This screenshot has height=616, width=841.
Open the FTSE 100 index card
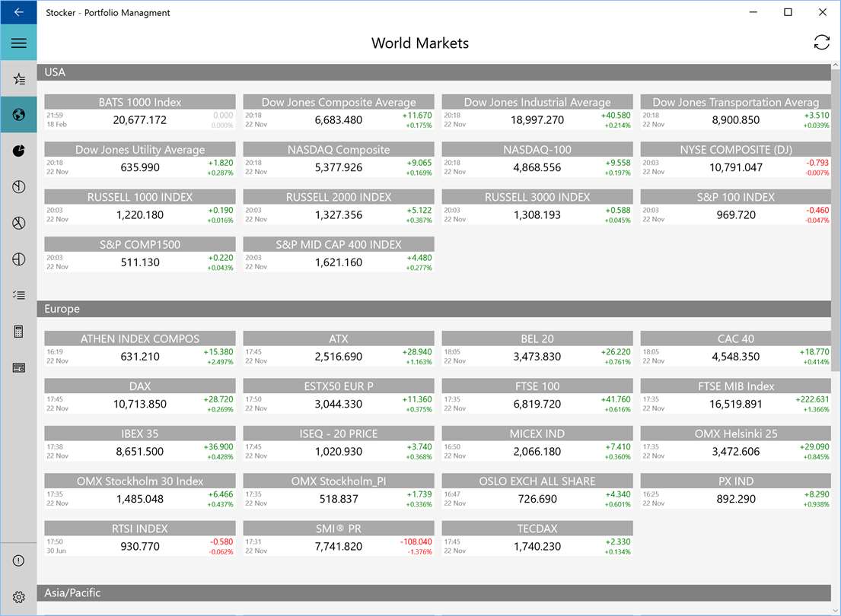tap(537, 396)
